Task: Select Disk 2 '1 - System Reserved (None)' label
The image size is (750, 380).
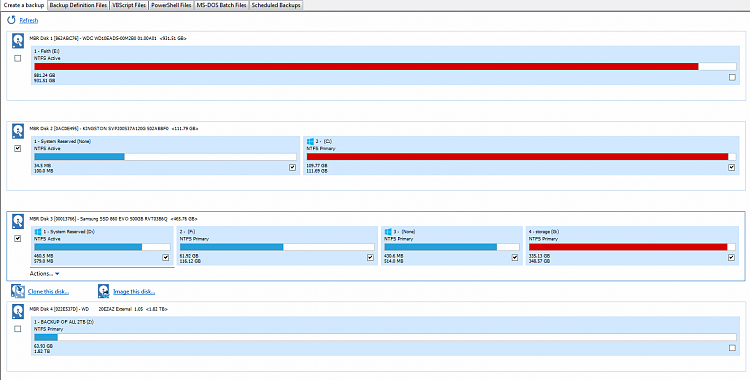Action: (62, 142)
